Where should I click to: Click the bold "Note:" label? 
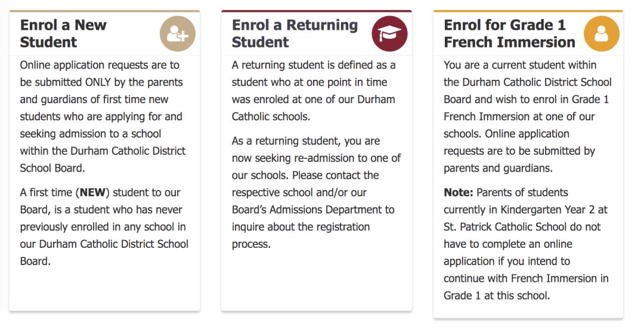(459, 192)
